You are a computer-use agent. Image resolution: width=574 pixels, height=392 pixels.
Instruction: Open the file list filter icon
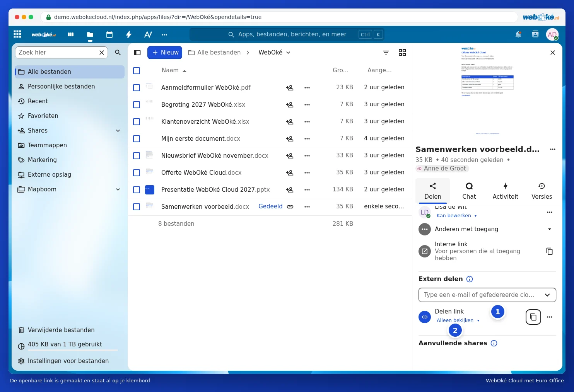pos(386,53)
